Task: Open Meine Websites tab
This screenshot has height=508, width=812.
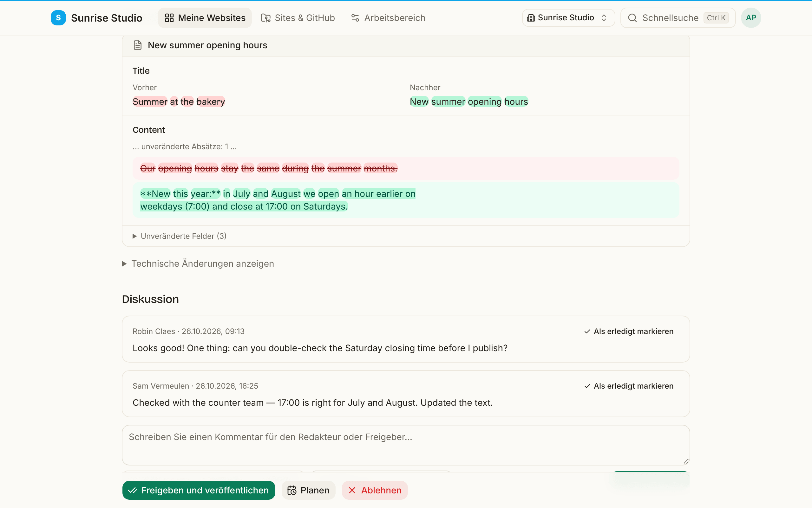Action: point(205,18)
